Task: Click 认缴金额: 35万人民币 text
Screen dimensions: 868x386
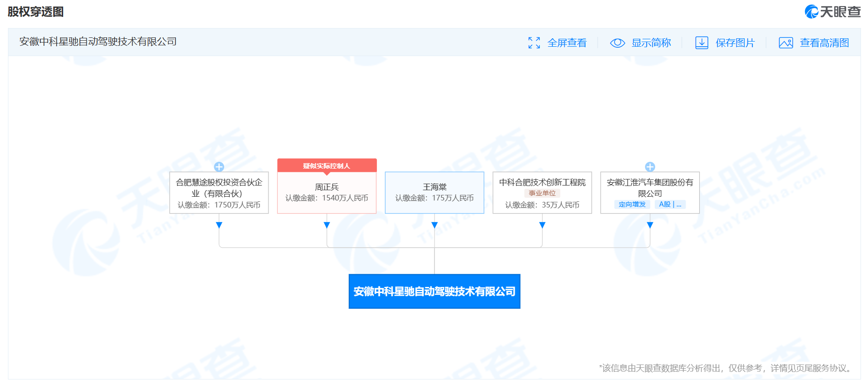Action: tap(542, 205)
